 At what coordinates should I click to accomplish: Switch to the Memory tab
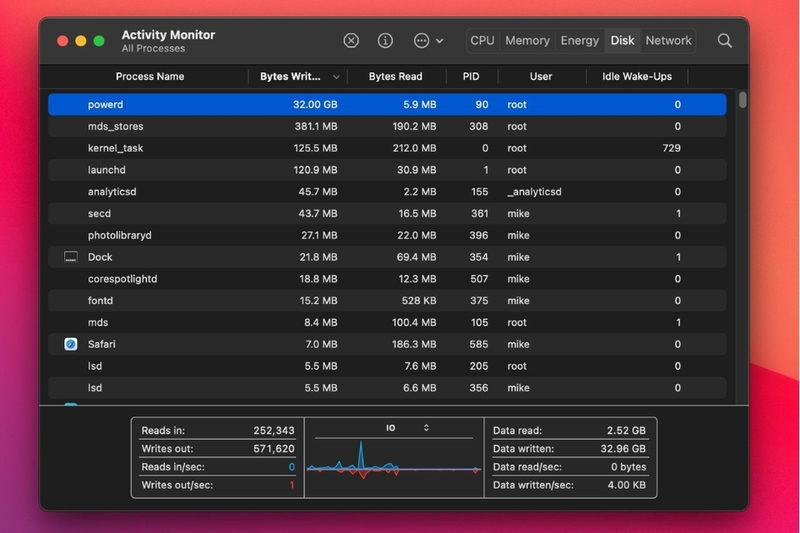[527, 41]
